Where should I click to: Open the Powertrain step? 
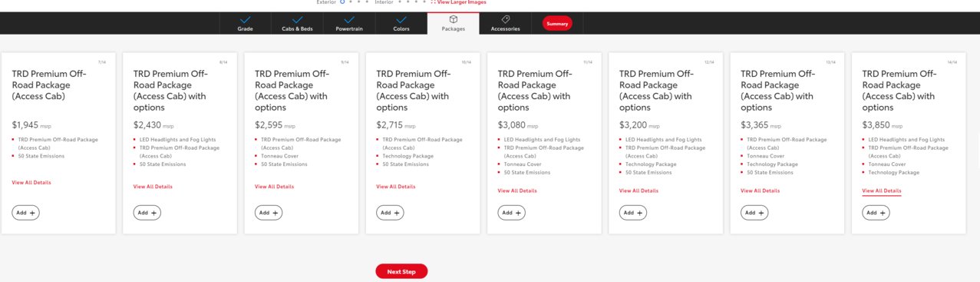click(349, 23)
